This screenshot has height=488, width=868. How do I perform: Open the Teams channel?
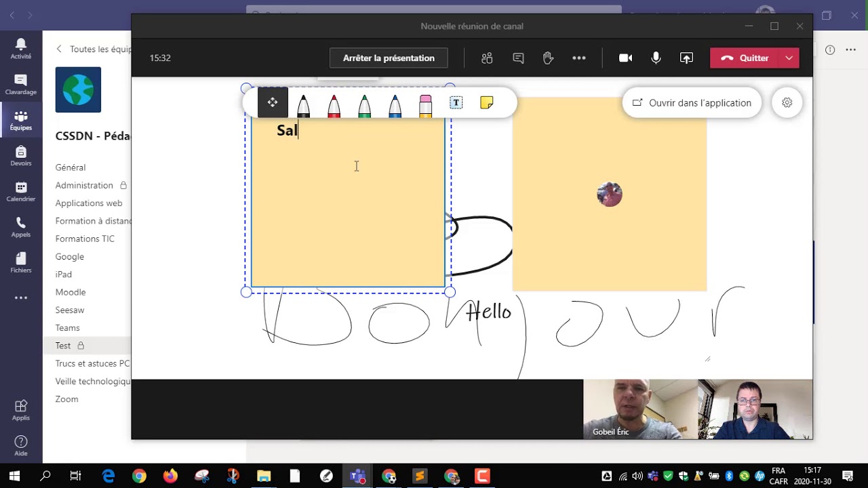click(x=68, y=327)
